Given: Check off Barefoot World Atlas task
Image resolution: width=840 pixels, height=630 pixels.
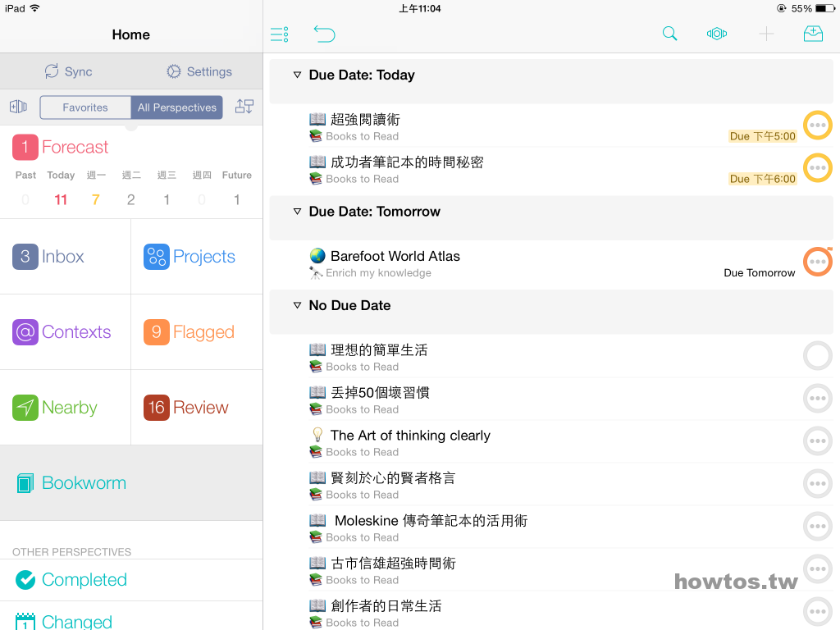Looking at the screenshot, I should tap(817, 262).
